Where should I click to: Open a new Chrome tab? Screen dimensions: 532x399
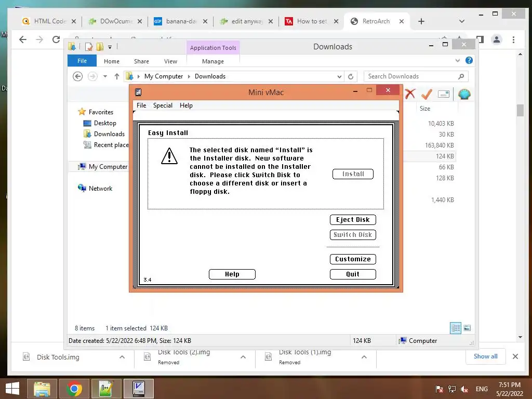tap(421, 21)
